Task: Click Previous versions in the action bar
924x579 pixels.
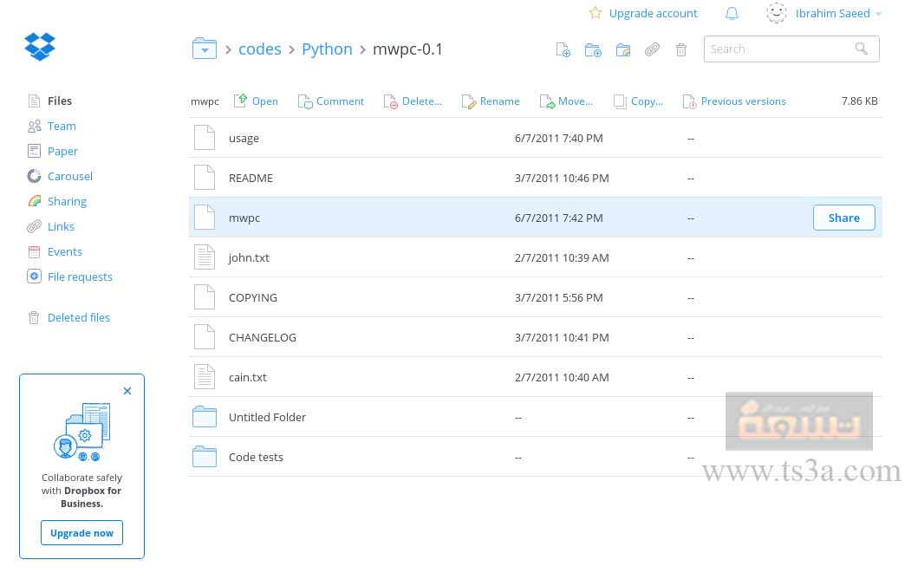Action: coord(733,101)
